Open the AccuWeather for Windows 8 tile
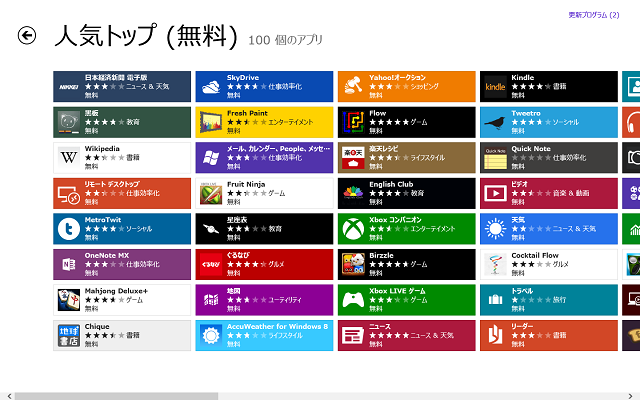This screenshot has width=640, height=400. tap(263, 335)
